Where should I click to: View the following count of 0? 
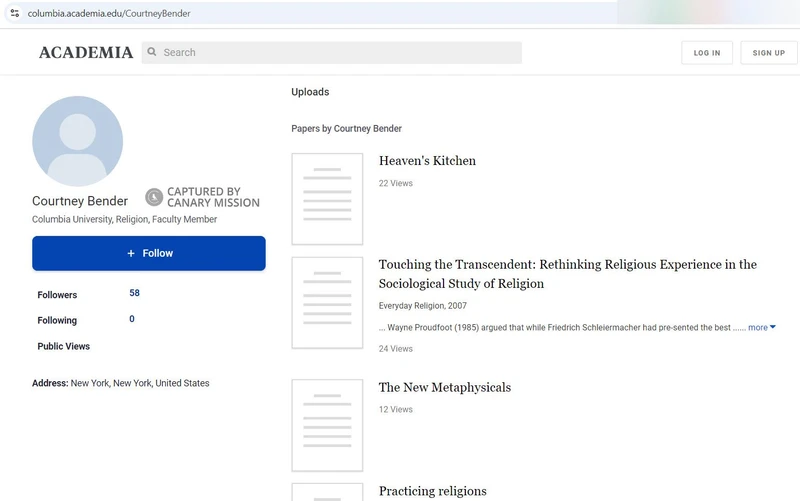point(132,319)
